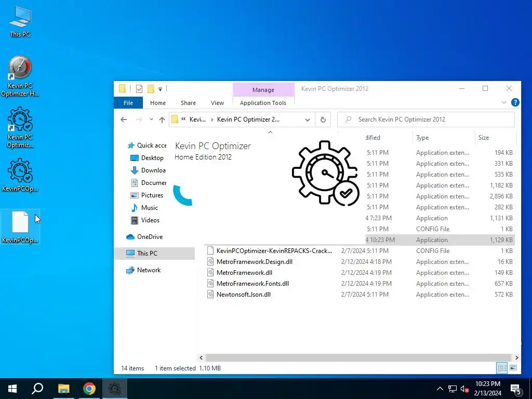Open Application Tools tab
Viewport: 532px width, 399px height.
(x=263, y=103)
